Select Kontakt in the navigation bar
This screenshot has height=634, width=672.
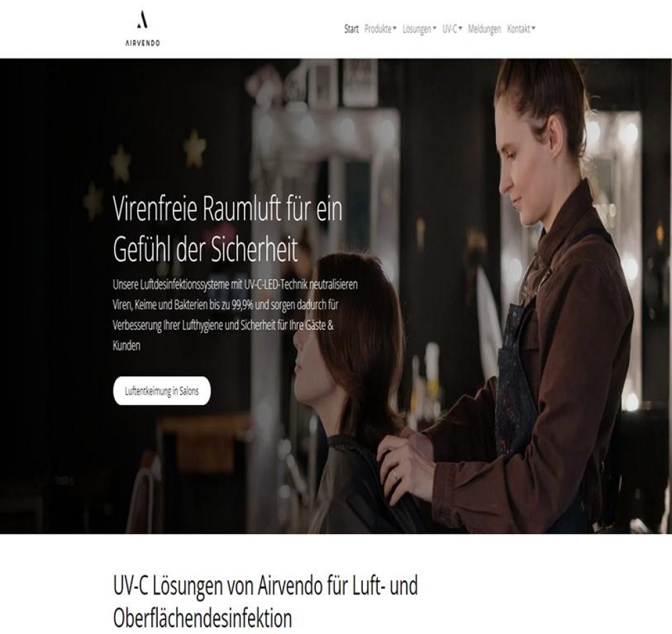tap(519, 29)
